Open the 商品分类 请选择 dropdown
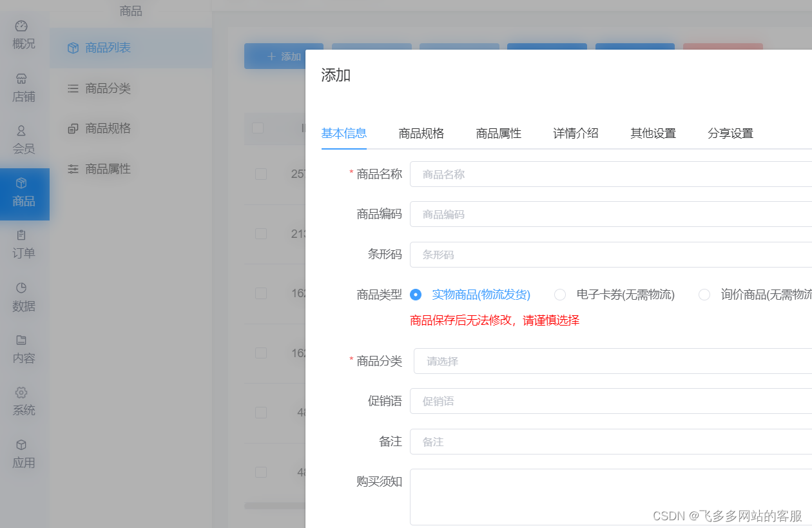Viewport: 812px width, 528px height. pyautogui.click(x=613, y=361)
